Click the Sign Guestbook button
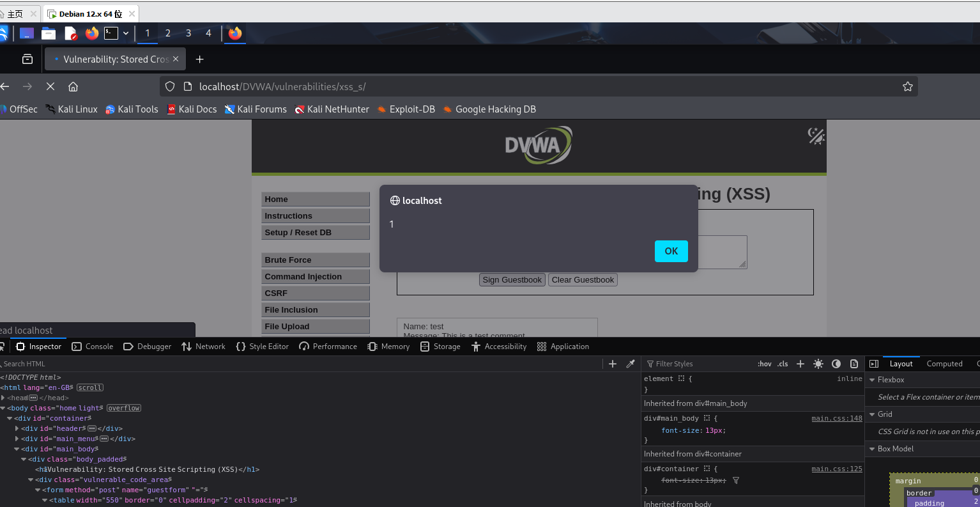 pos(512,280)
